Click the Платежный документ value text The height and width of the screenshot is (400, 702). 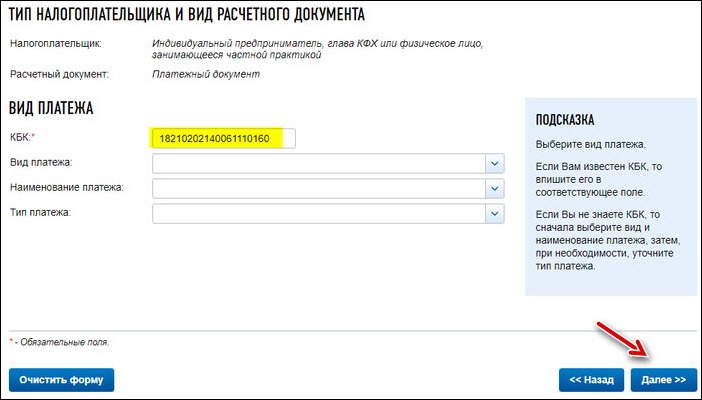pos(206,74)
